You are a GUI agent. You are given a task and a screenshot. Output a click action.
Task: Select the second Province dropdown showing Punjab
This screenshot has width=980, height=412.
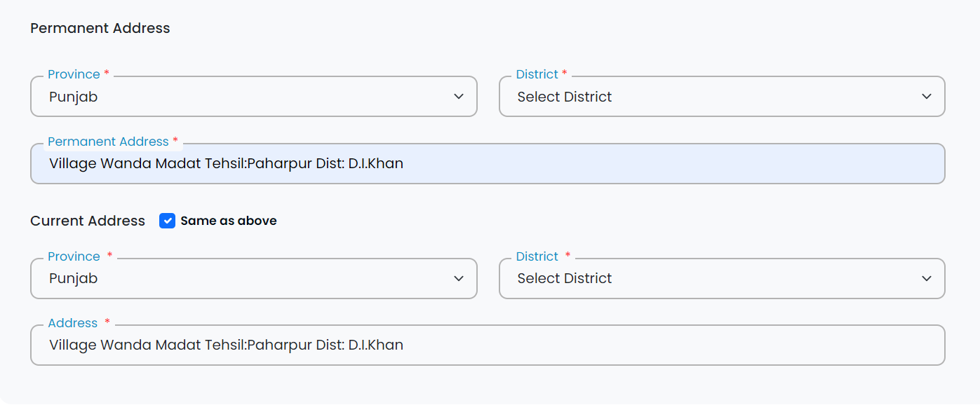[x=253, y=278]
